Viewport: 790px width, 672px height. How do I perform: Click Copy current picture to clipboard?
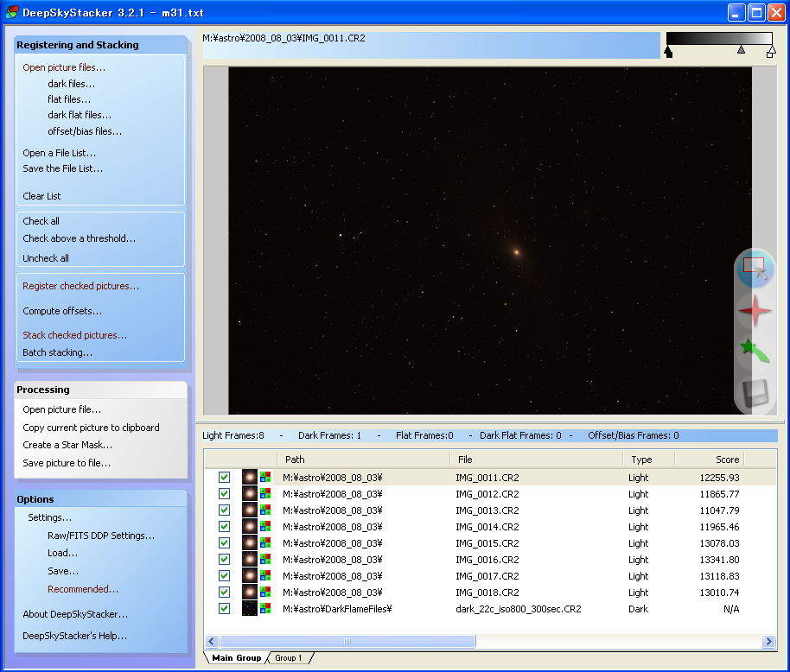(x=91, y=427)
